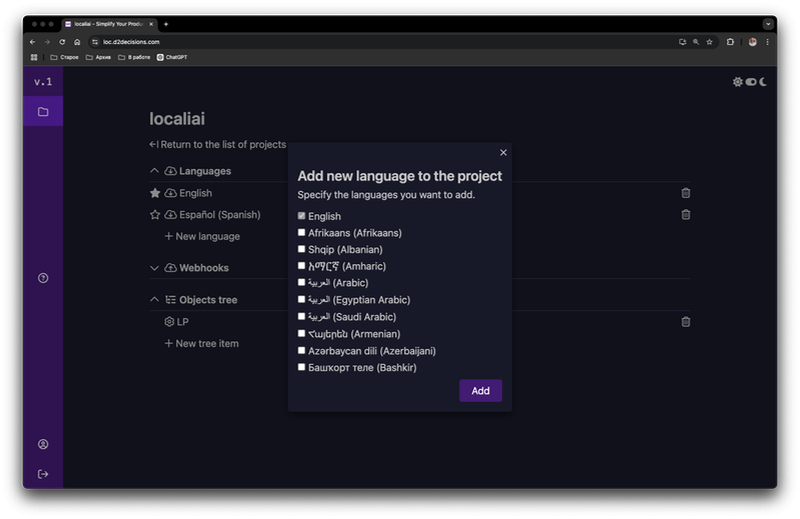Expand the Webhooks section chevron

(154, 267)
